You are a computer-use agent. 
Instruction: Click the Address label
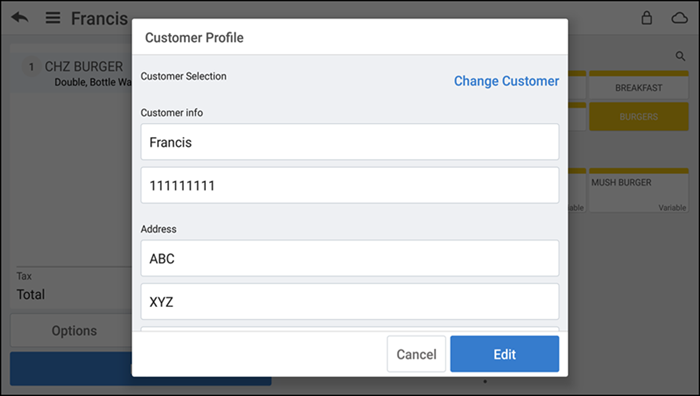158,229
